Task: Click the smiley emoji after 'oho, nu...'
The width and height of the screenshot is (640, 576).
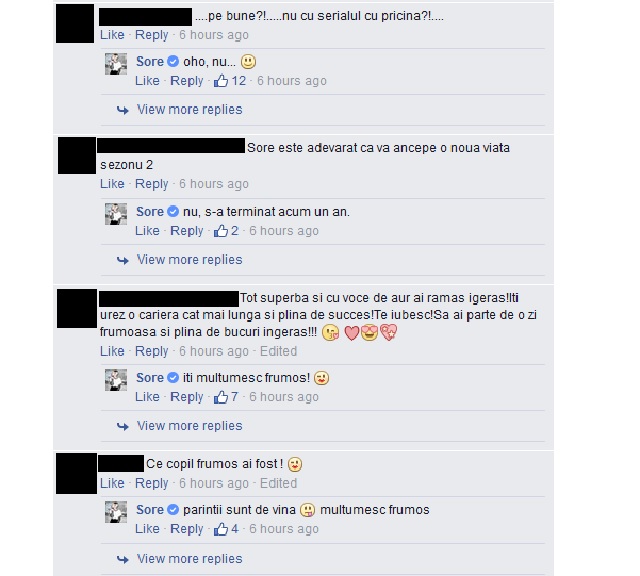Action: [248, 62]
